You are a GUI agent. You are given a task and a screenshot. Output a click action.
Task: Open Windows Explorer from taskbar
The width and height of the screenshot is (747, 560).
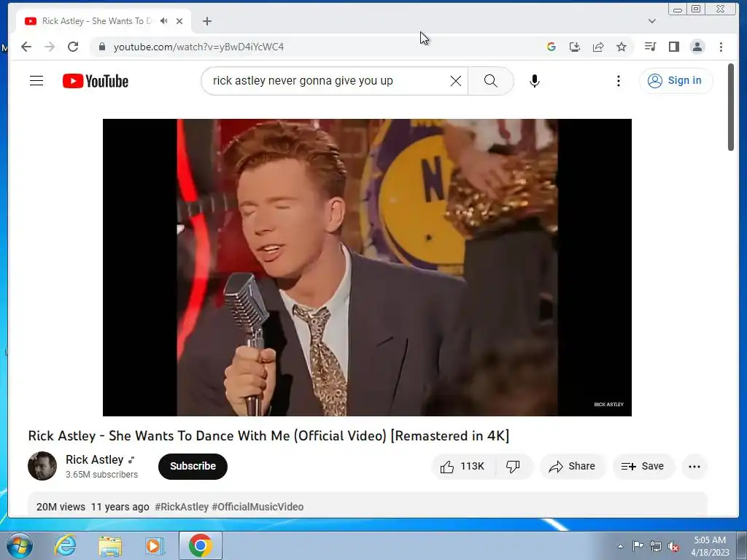[110, 545]
